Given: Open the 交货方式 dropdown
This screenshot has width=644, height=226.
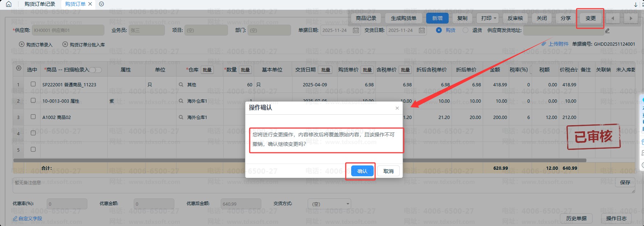Looking at the screenshot, I should pos(329,204).
